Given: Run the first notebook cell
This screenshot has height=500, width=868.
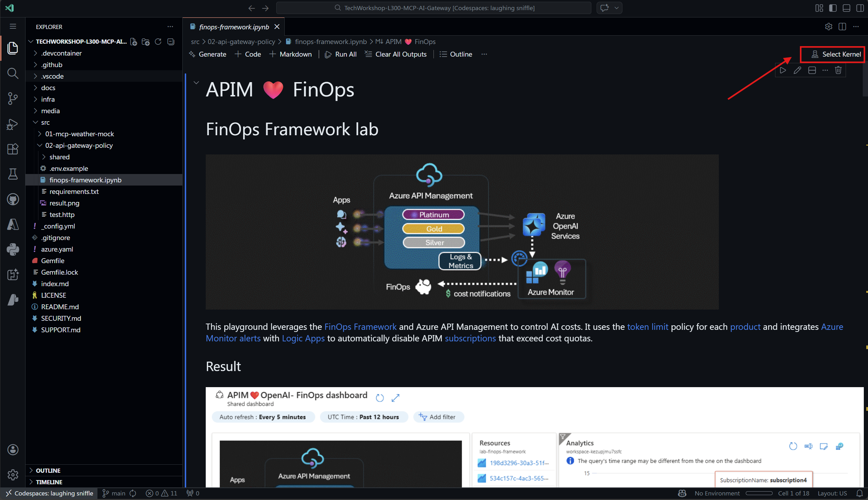Looking at the screenshot, I should tap(783, 71).
